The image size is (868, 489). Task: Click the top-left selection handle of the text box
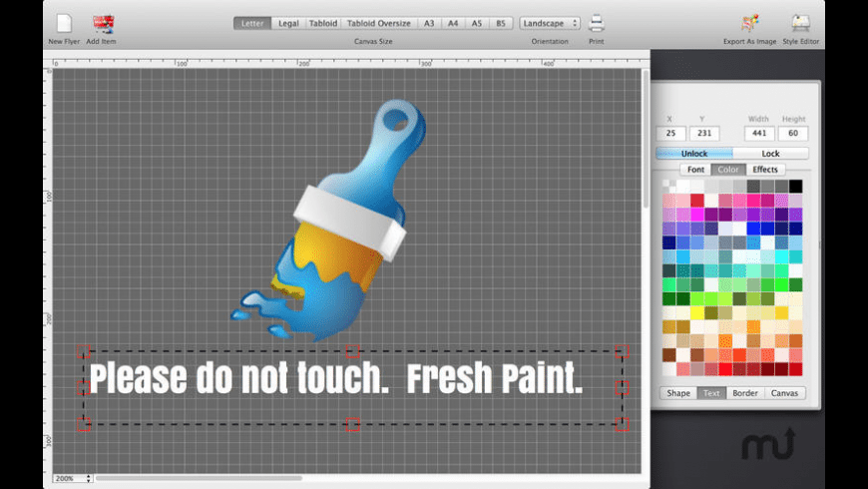tap(84, 351)
